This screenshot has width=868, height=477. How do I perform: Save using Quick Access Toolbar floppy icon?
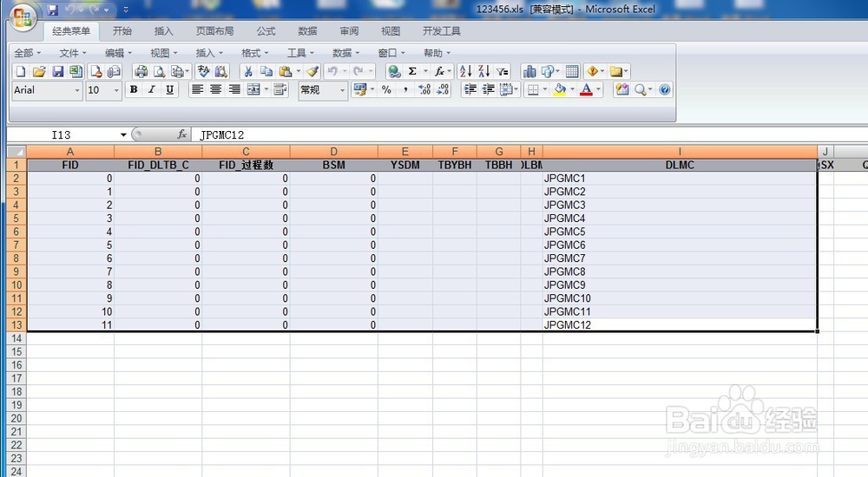[x=53, y=10]
